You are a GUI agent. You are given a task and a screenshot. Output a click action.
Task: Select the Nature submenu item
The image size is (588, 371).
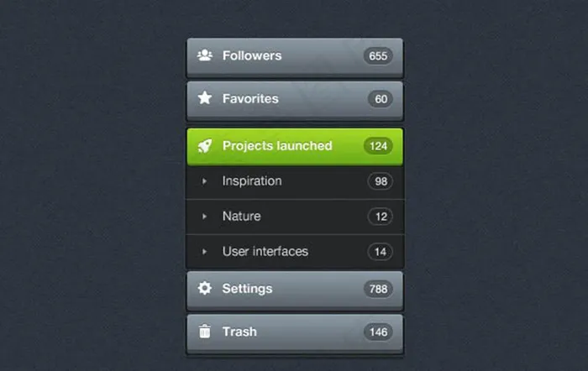241,217
